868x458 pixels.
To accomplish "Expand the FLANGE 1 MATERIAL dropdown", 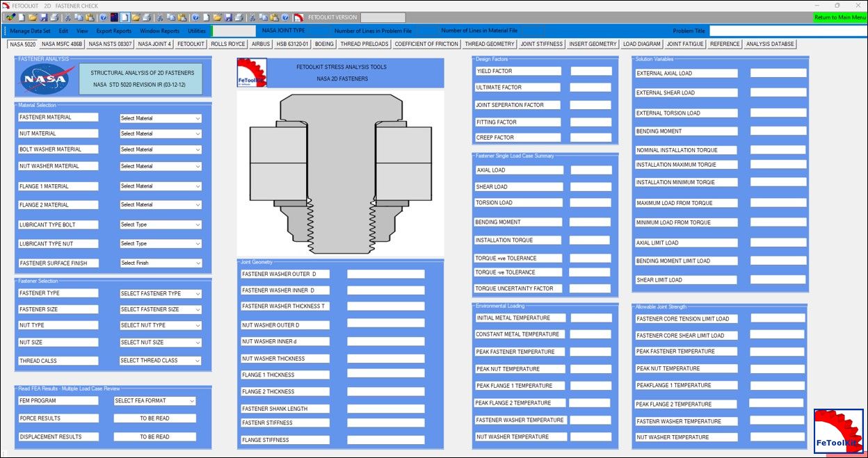I will (161, 186).
